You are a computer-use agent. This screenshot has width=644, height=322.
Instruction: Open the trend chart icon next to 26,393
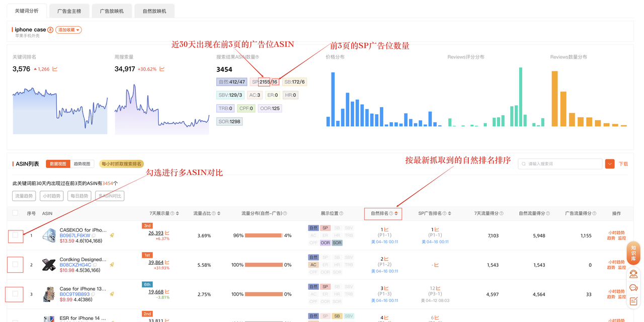(167, 233)
